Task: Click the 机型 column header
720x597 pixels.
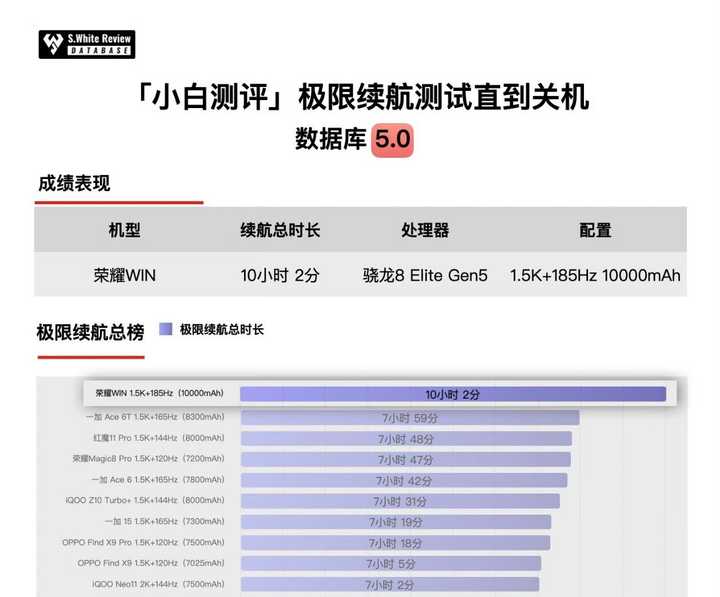Action: pyautogui.click(x=124, y=230)
